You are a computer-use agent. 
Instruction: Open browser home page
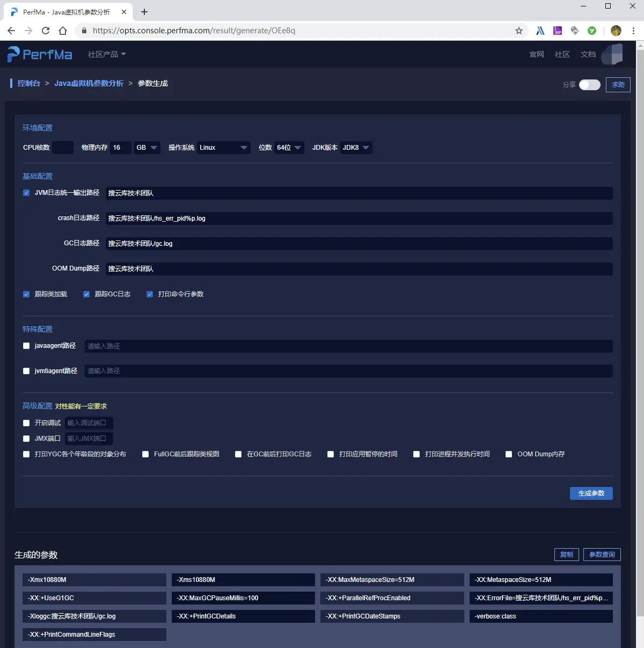click(63, 31)
